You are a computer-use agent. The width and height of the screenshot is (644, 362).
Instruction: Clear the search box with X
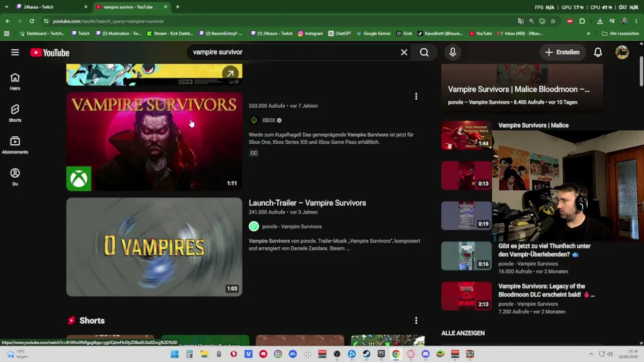[404, 52]
